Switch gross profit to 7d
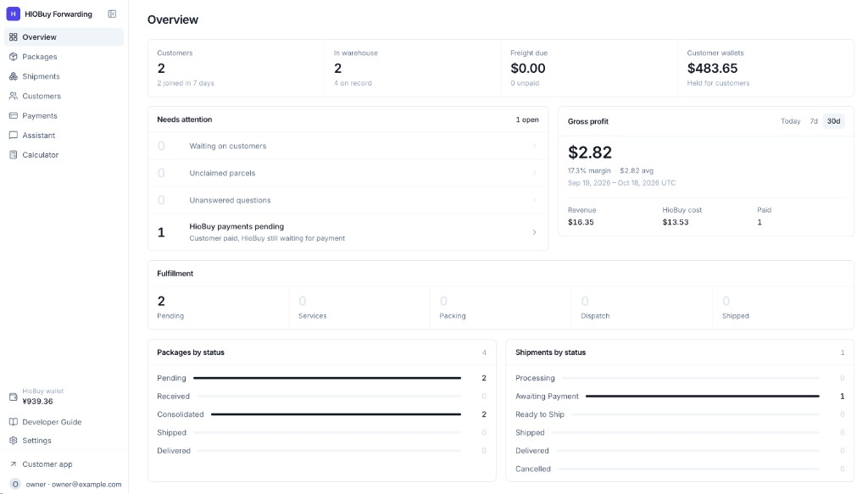 coord(814,121)
